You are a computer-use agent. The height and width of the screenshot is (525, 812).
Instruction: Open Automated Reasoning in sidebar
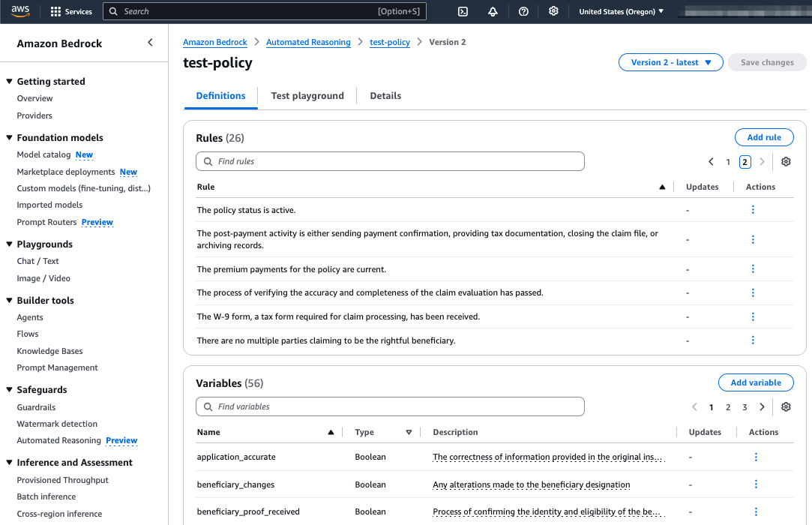[58, 440]
